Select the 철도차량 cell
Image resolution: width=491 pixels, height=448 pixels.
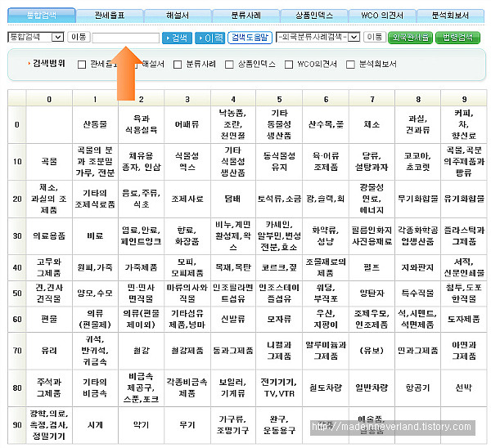click(x=326, y=388)
